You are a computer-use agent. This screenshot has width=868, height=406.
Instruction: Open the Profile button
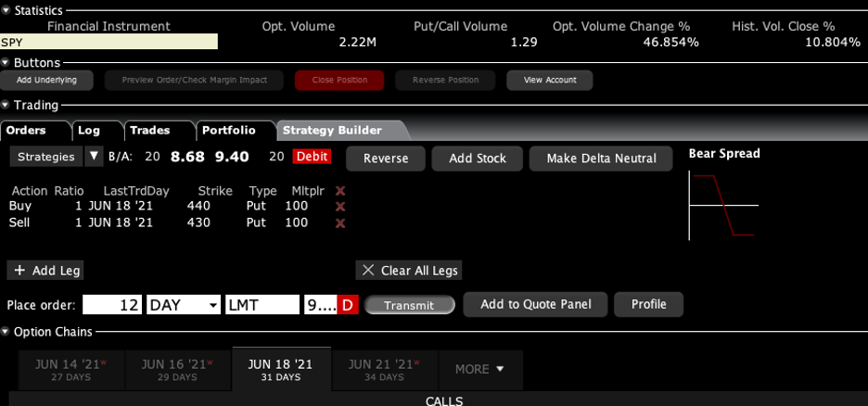click(x=648, y=304)
